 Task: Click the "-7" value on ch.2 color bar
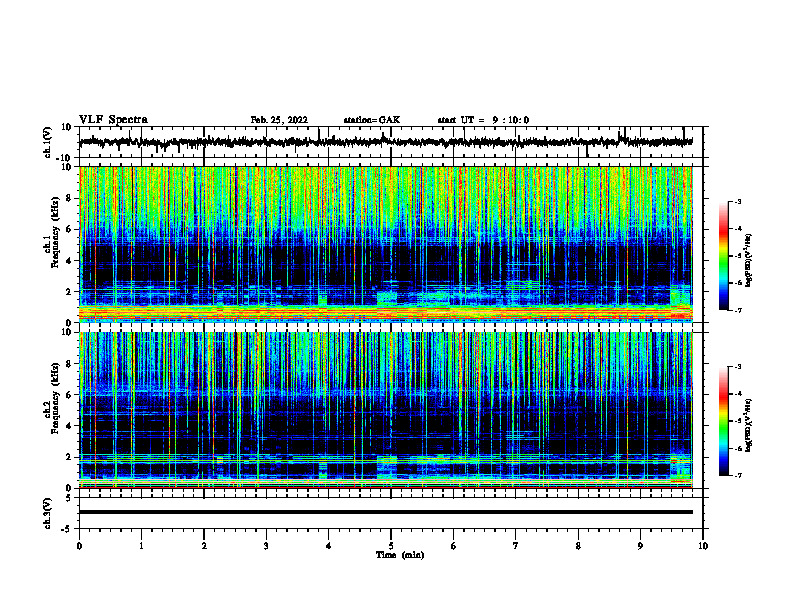[x=737, y=476]
